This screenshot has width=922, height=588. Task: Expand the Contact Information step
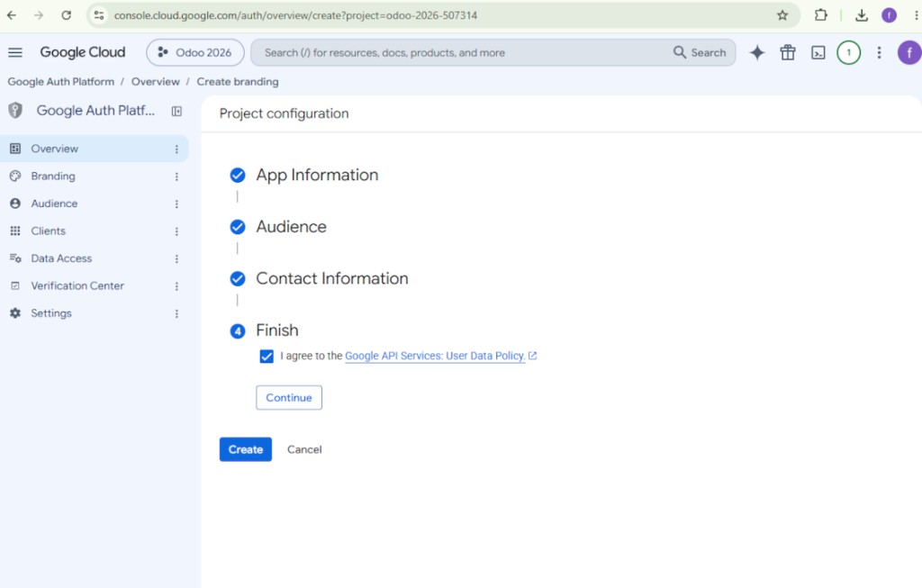pos(331,278)
